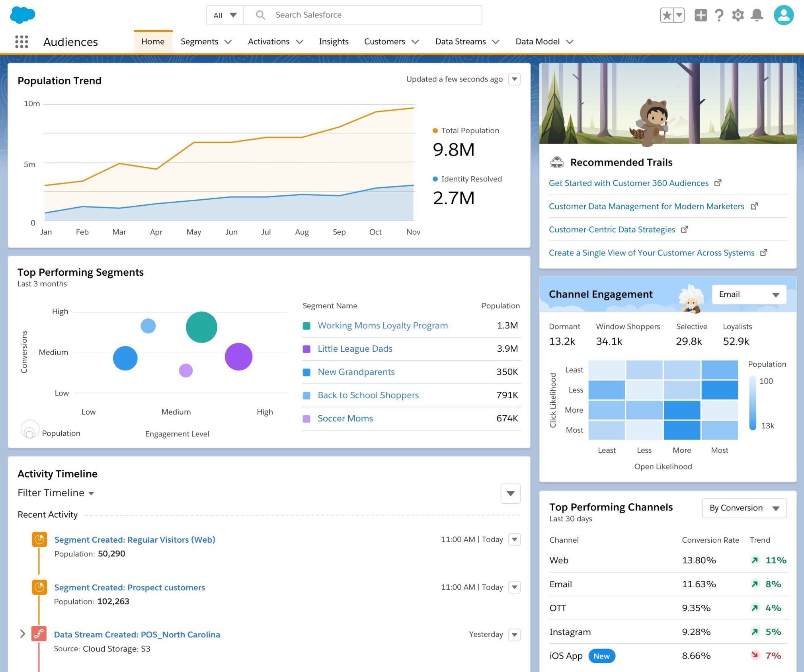The width and height of the screenshot is (804, 672).
Task: Toggle the Top Performing Channels view
Action: [x=744, y=507]
